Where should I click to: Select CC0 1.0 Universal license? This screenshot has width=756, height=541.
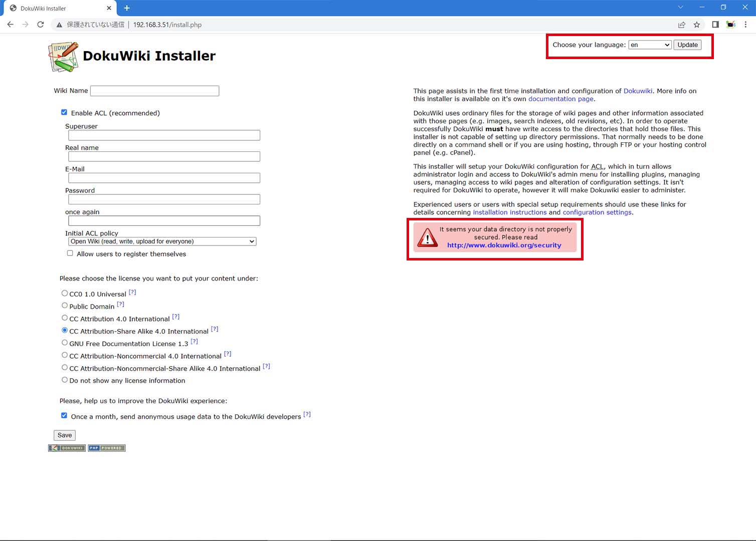coord(65,293)
